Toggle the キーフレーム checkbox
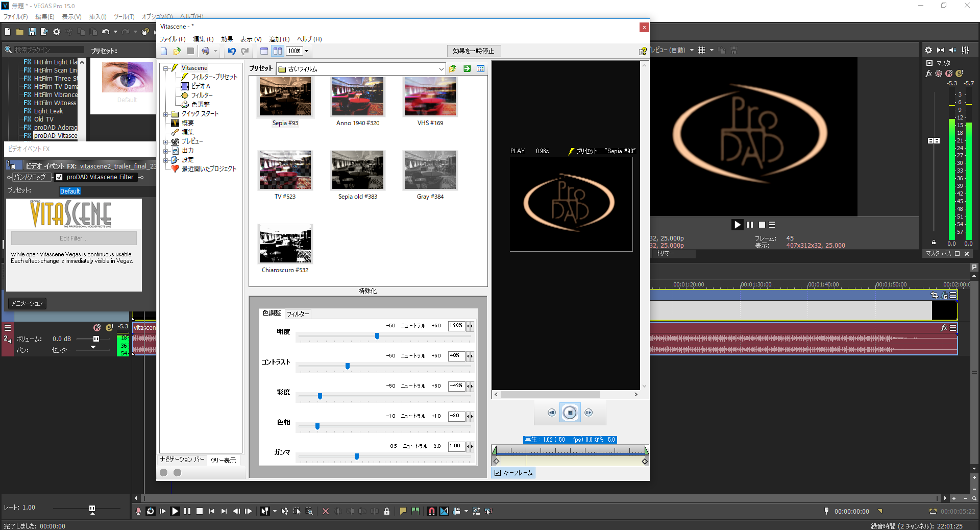Viewport: 980px width, 530px height. point(498,473)
